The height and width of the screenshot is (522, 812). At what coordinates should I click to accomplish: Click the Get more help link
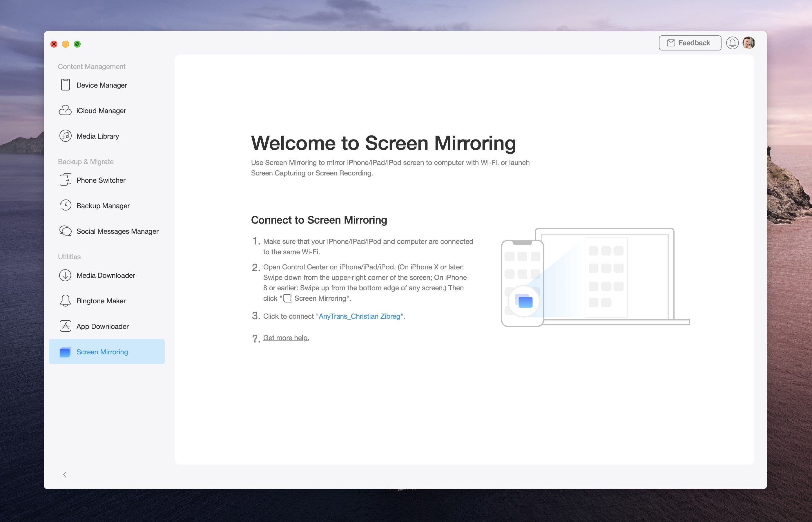[x=286, y=338]
